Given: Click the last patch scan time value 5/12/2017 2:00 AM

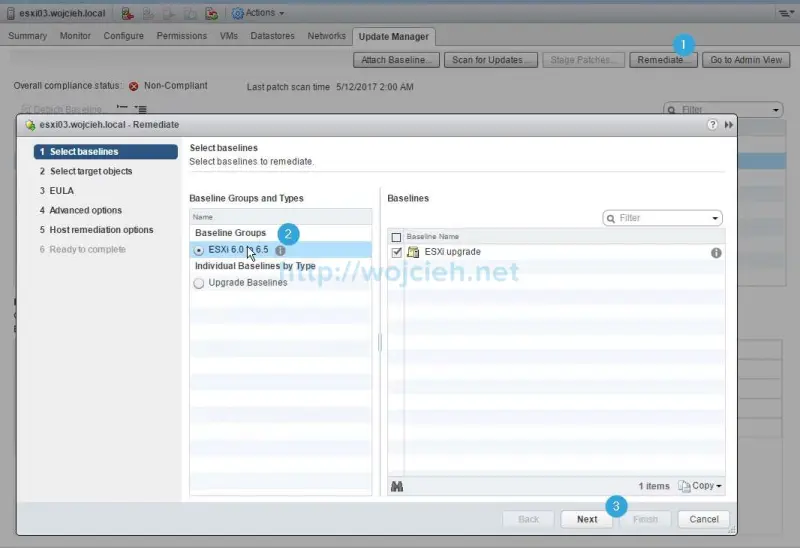Looking at the screenshot, I should coord(374,87).
